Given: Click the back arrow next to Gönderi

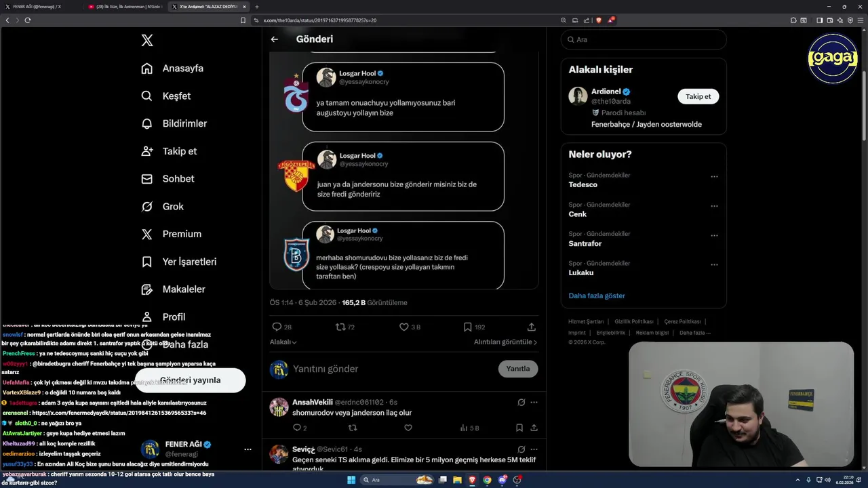Looking at the screenshot, I should click(x=275, y=39).
